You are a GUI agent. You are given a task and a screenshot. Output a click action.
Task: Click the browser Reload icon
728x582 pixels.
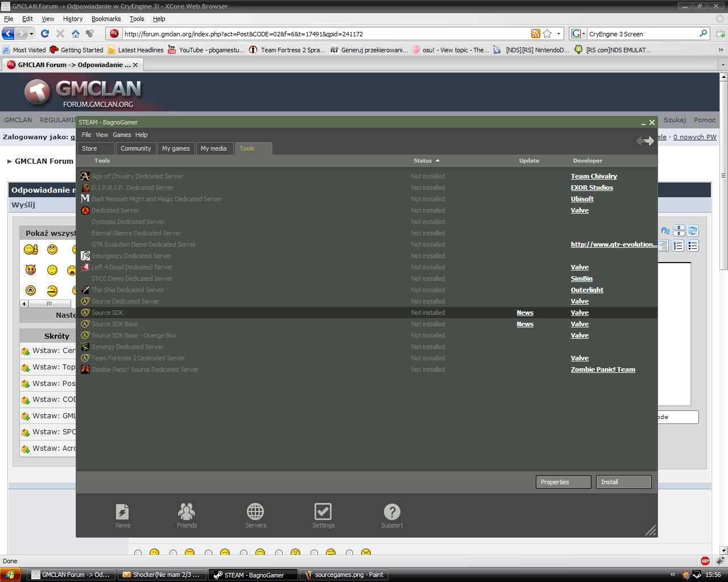tap(45, 34)
